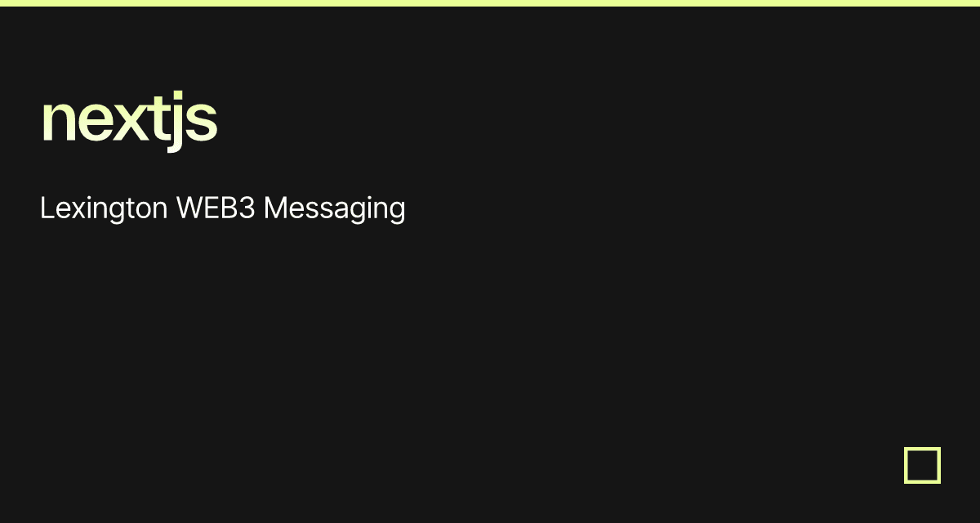This screenshot has width=980, height=523.
Task: Open the Lexington WEB3 Messaging subtitle
Action: (223, 209)
